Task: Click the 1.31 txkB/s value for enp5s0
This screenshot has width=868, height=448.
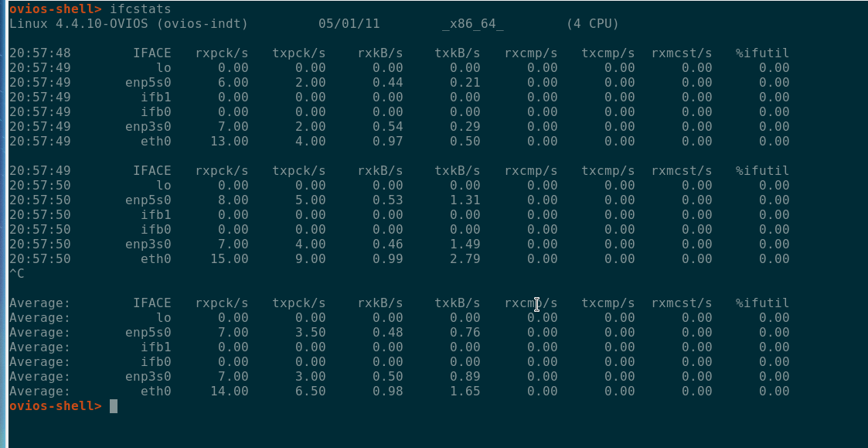Action: pos(465,200)
